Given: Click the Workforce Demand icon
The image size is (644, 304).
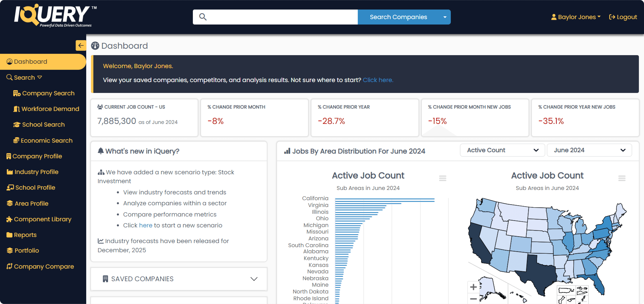Looking at the screenshot, I should point(16,109).
